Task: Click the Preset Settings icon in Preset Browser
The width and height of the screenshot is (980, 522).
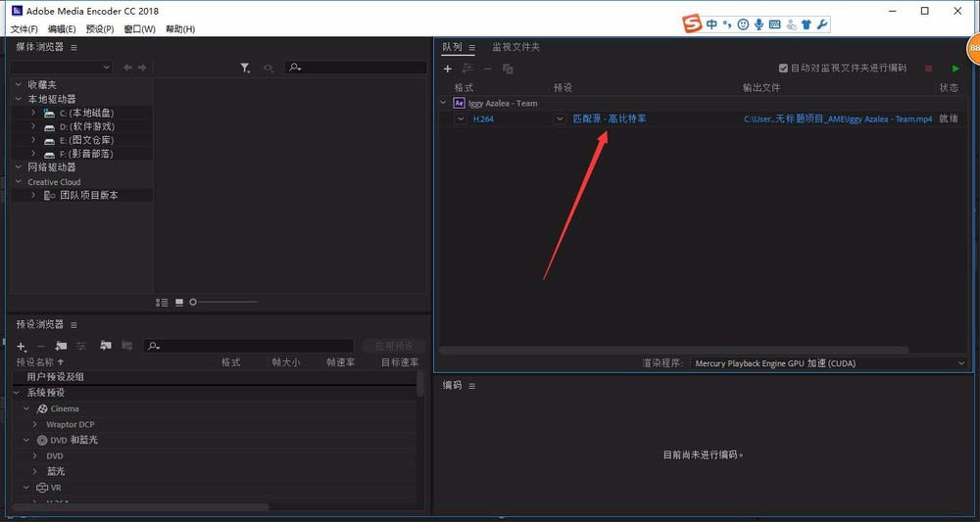Action: point(80,346)
